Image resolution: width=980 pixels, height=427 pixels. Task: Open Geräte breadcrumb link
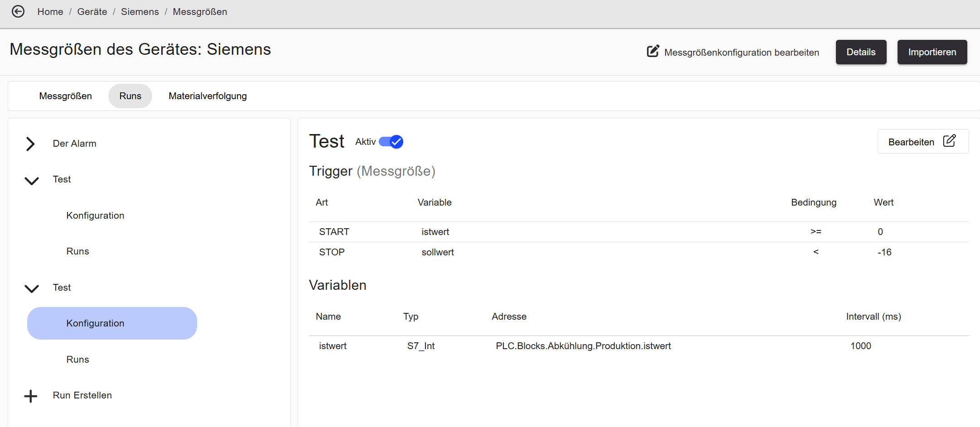(92, 12)
